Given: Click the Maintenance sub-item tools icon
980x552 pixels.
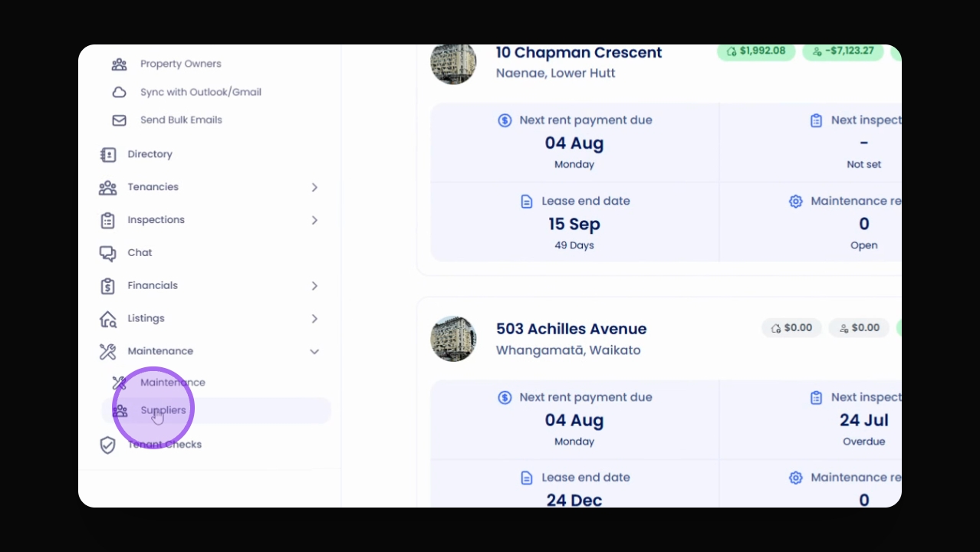Looking at the screenshot, I should coord(119,383).
